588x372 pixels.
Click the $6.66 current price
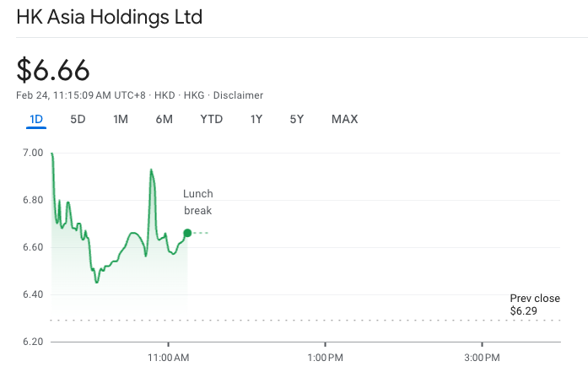coord(53,70)
